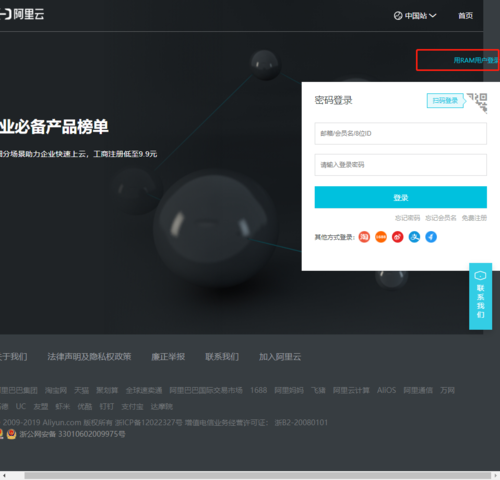Open the 优酷 footer link

pyautogui.click(x=85, y=407)
